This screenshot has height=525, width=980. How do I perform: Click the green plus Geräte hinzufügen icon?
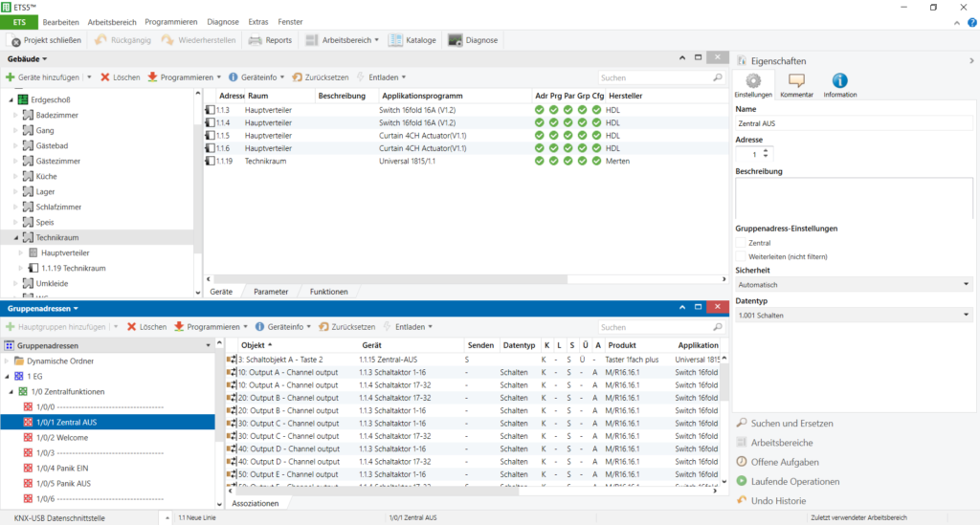(10, 77)
